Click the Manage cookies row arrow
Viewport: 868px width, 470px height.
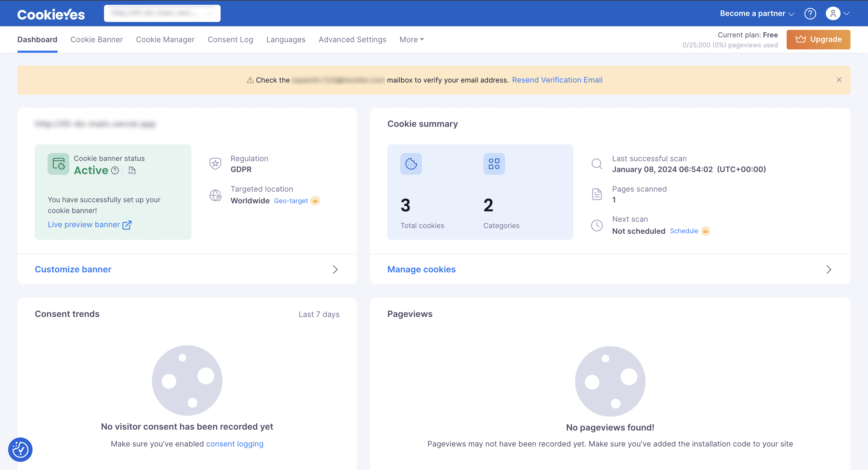(829, 269)
